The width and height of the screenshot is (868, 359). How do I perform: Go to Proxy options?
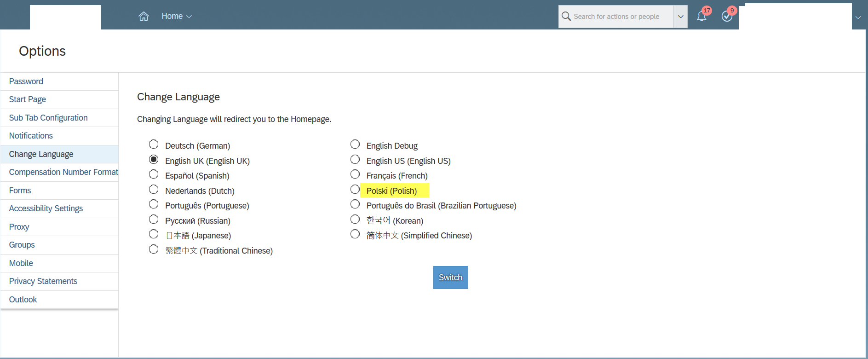pyautogui.click(x=59, y=227)
